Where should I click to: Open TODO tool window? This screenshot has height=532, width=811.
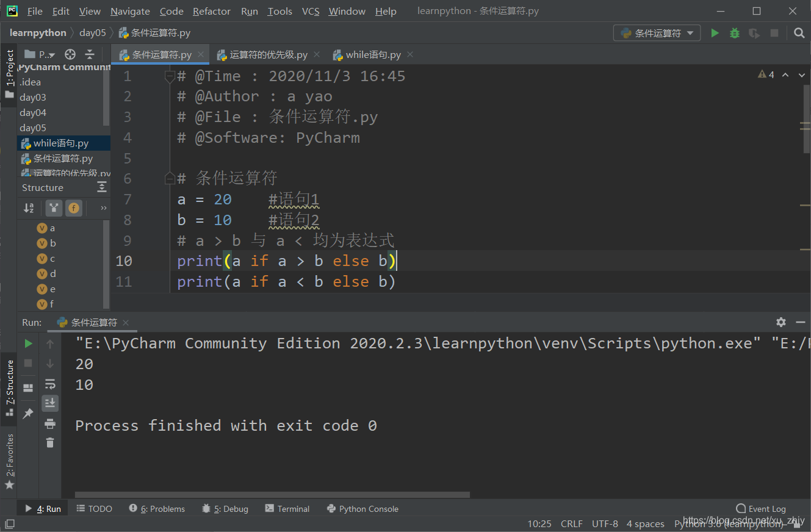coord(95,508)
